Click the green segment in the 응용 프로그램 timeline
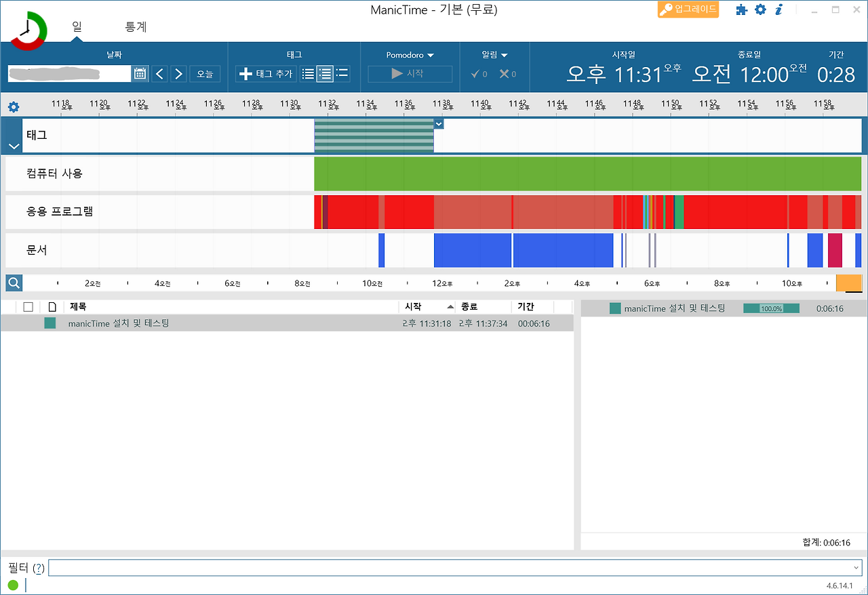 (x=679, y=211)
